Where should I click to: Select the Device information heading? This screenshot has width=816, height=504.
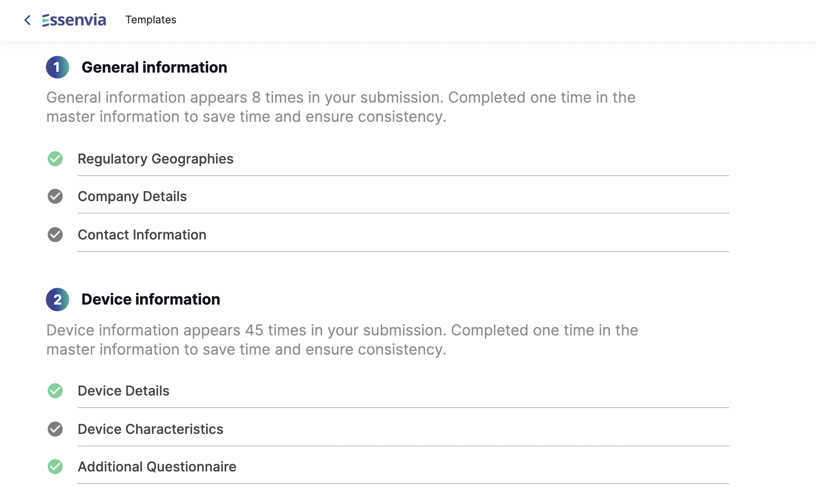click(x=151, y=299)
